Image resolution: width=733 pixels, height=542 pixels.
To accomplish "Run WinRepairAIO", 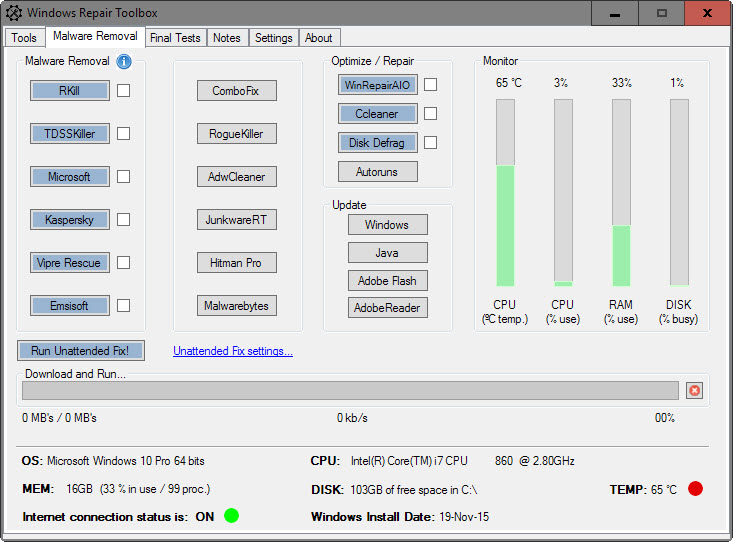I will pyautogui.click(x=378, y=85).
